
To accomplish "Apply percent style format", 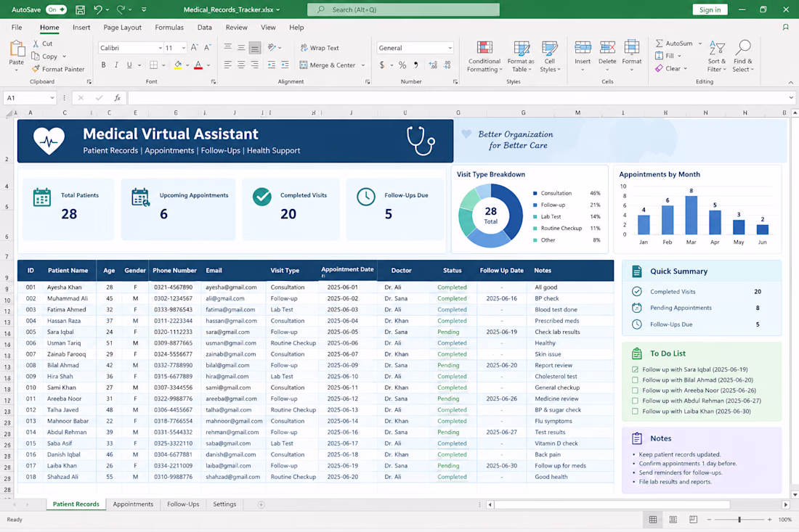I will click(402, 65).
